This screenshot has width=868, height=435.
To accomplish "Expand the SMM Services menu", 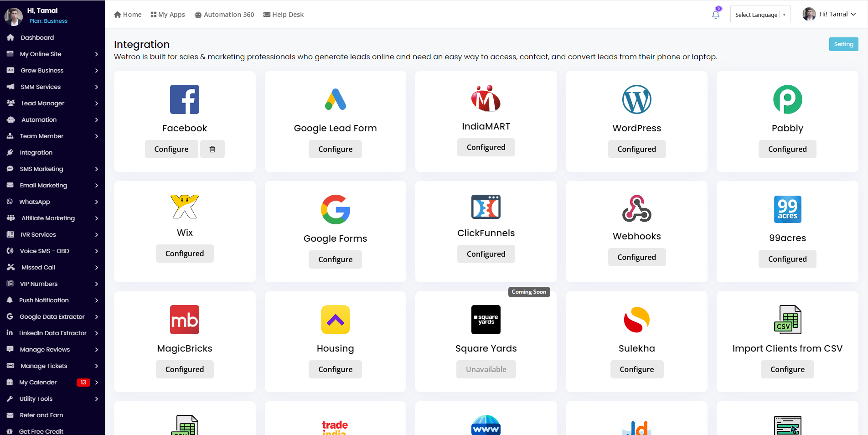I will pyautogui.click(x=52, y=87).
